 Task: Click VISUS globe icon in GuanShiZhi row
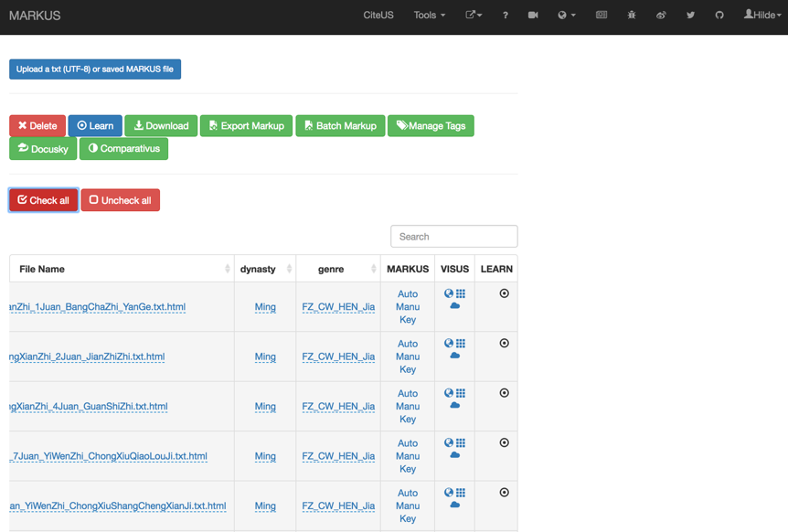tap(449, 393)
